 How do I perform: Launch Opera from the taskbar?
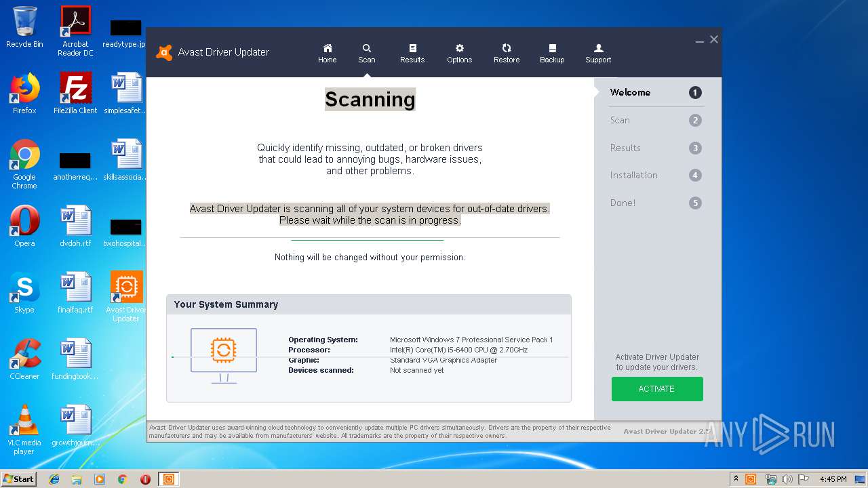tap(145, 479)
